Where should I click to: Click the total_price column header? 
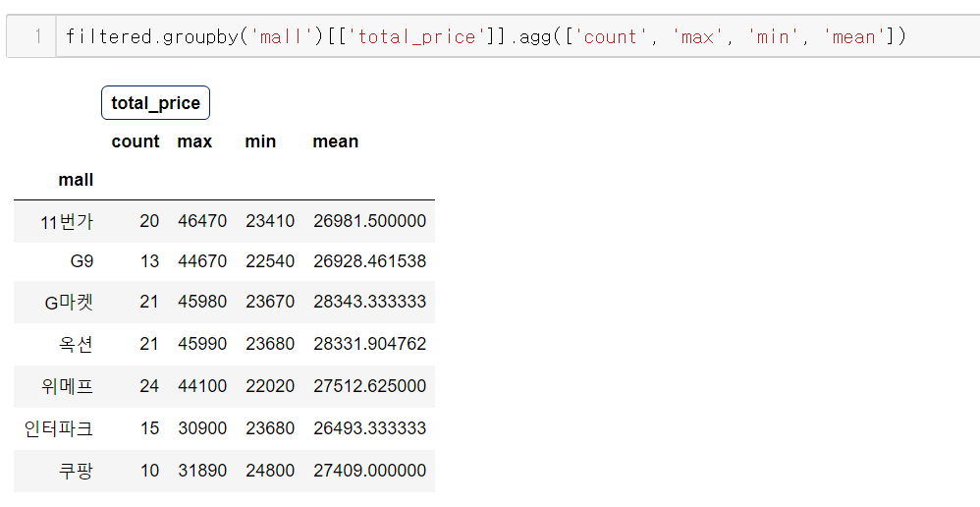(x=155, y=102)
